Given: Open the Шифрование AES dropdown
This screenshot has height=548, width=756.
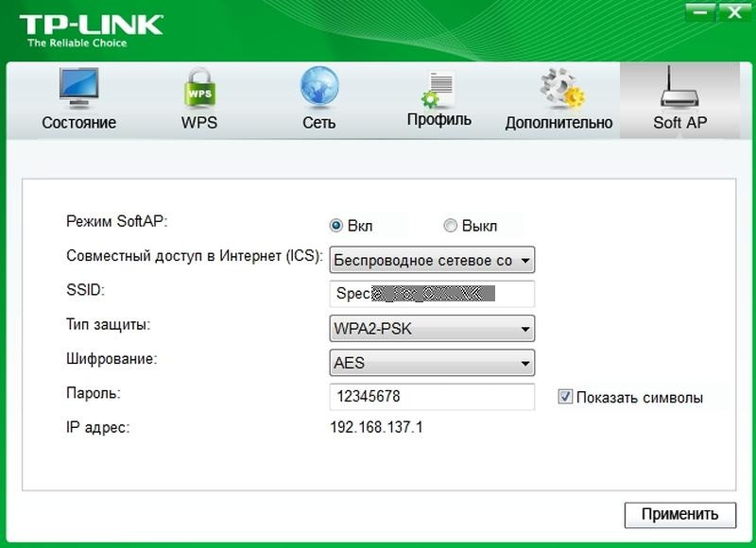Looking at the screenshot, I should tap(432, 363).
